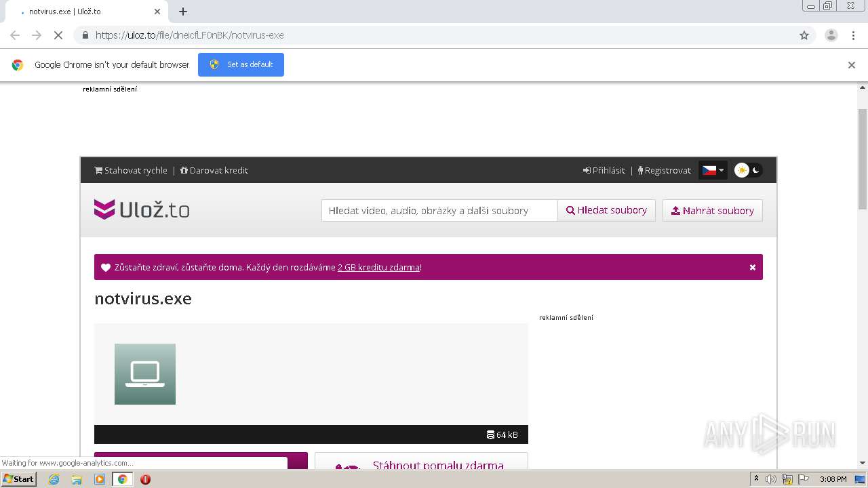Click the heart icon in banner
Image resolution: width=868 pixels, height=488 pixels.
pyautogui.click(x=106, y=267)
